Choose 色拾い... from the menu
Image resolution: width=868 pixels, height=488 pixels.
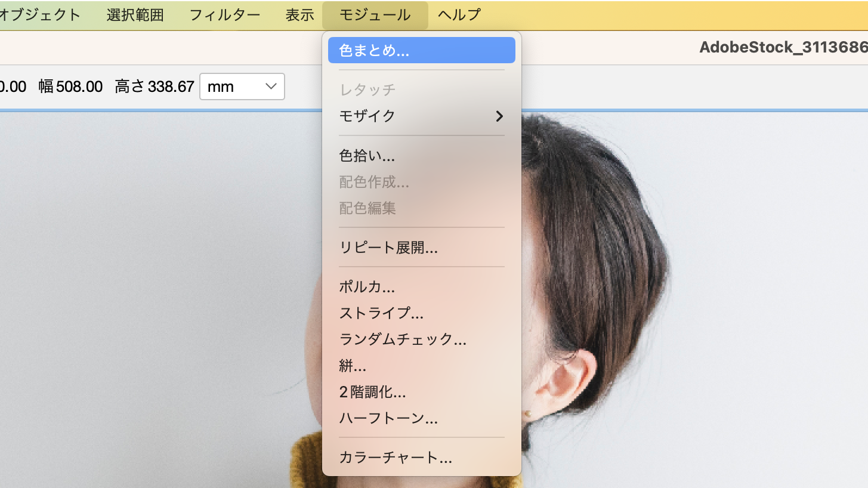pos(367,156)
